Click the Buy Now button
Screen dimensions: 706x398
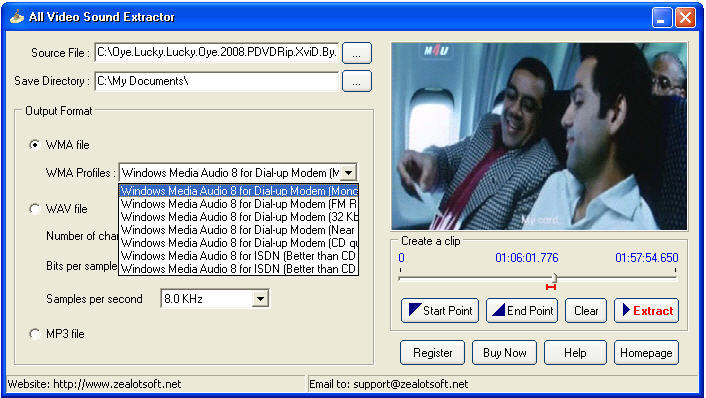[x=504, y=353]
